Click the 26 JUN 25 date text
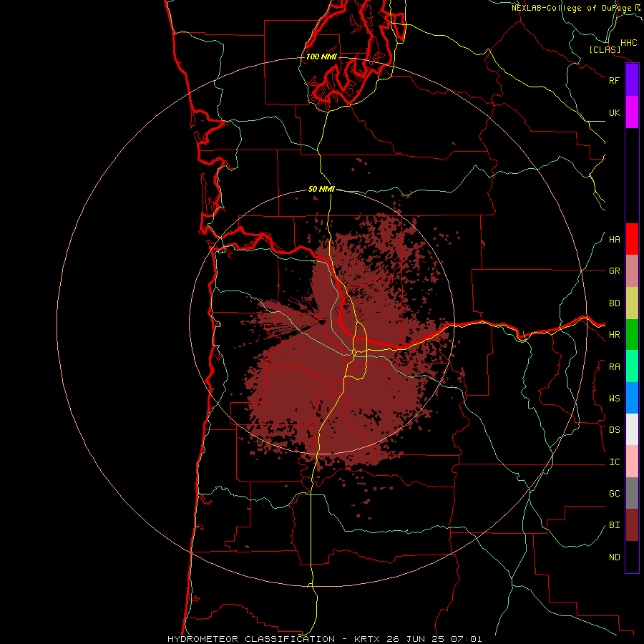Image resolution: width=644 pixels, height=644 pixels. pyautogui.click(x=416, y=639)
